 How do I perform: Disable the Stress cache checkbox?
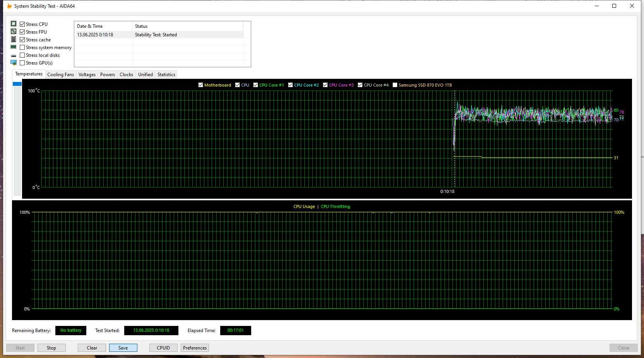[22, 39]
